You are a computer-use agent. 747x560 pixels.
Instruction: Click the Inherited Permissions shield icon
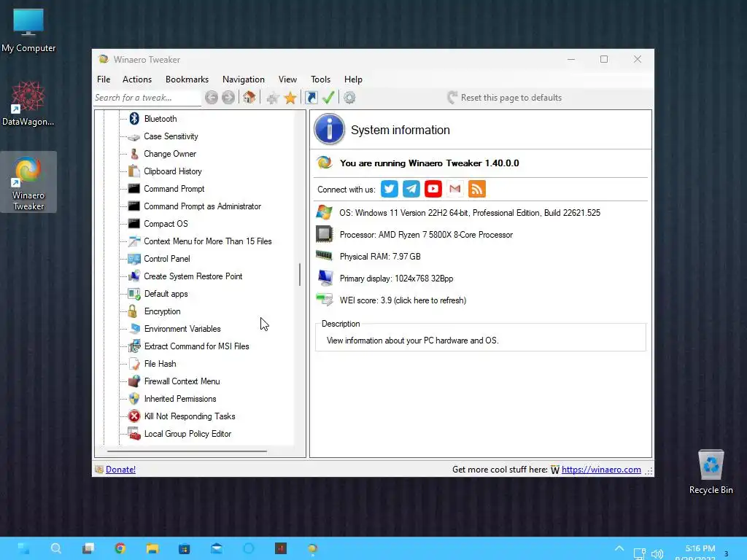tap(134, 399)
